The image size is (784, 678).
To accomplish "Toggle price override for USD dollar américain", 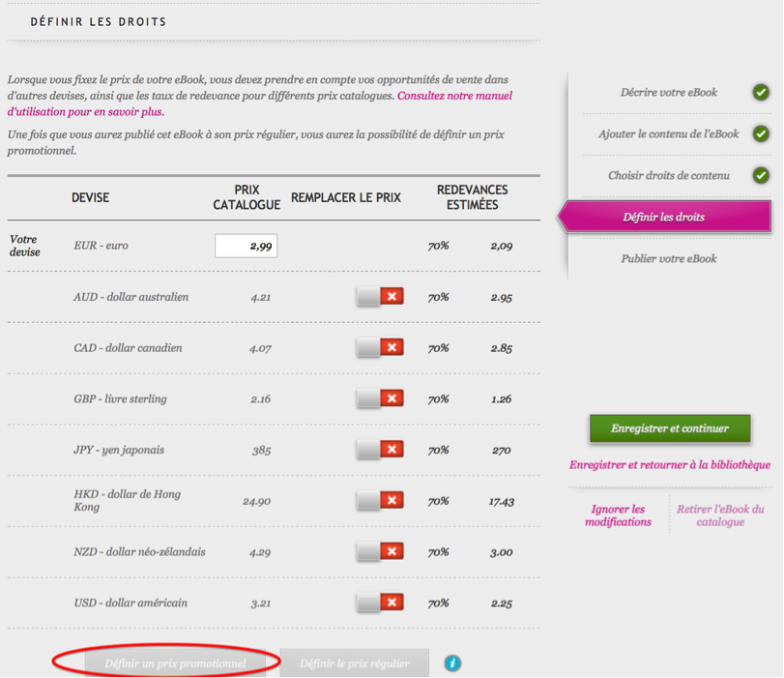I will coord(380,603).
